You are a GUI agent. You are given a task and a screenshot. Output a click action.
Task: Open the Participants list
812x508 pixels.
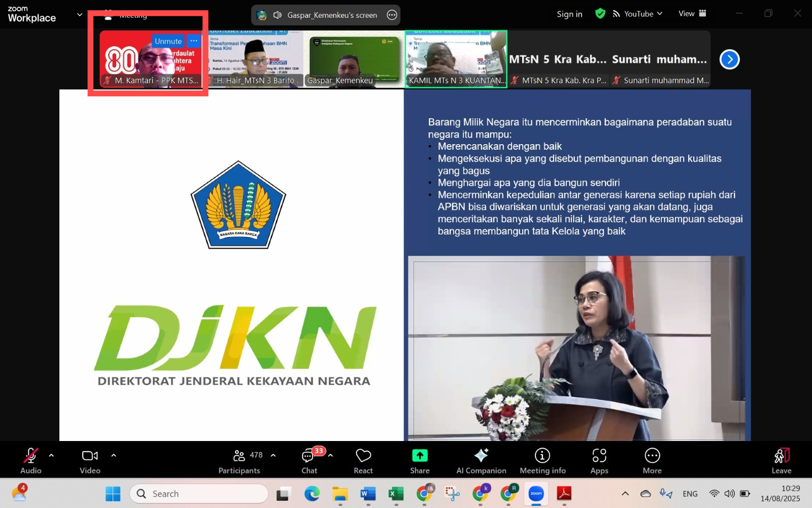[240, 461]
